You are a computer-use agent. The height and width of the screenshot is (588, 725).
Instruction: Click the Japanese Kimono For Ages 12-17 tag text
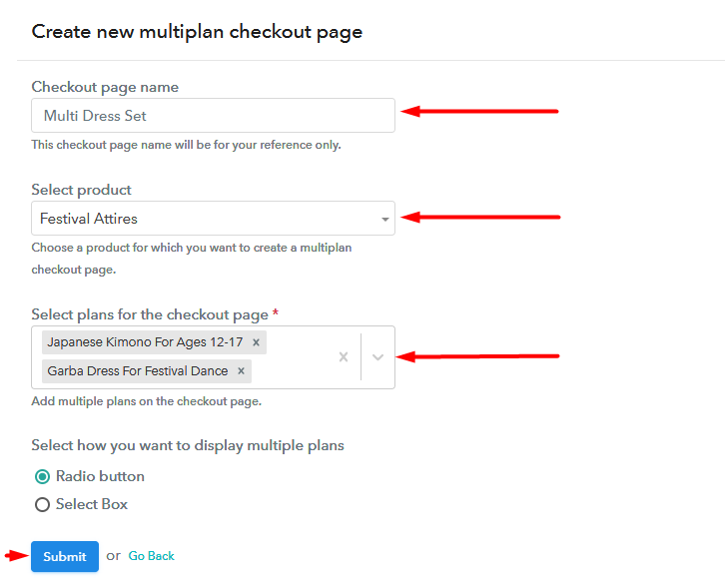[145, 342]
